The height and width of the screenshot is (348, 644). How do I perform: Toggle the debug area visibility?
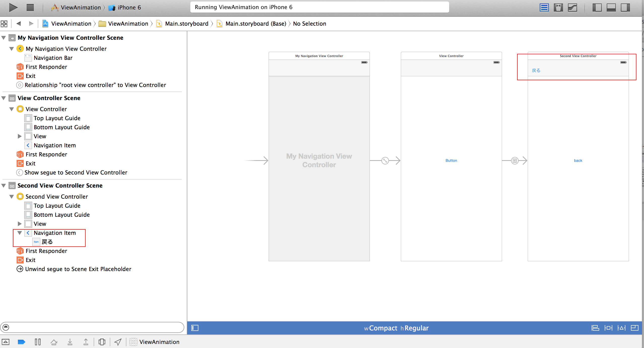(612, 7)
